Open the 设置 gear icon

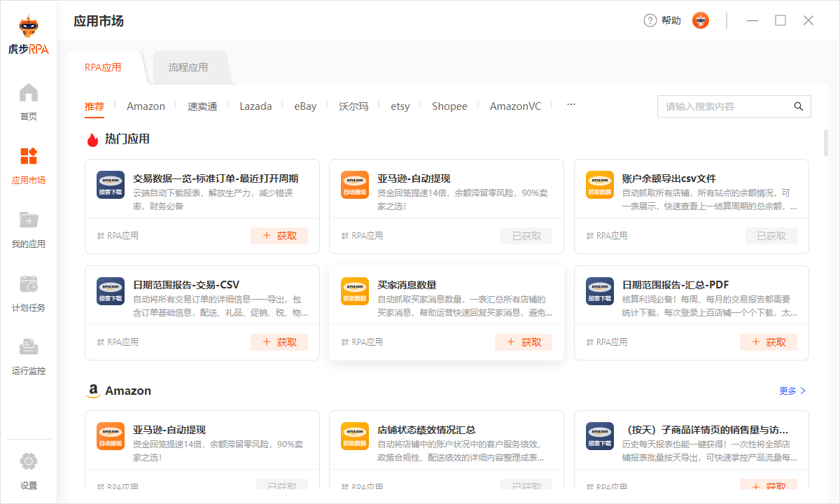[29, 461]
